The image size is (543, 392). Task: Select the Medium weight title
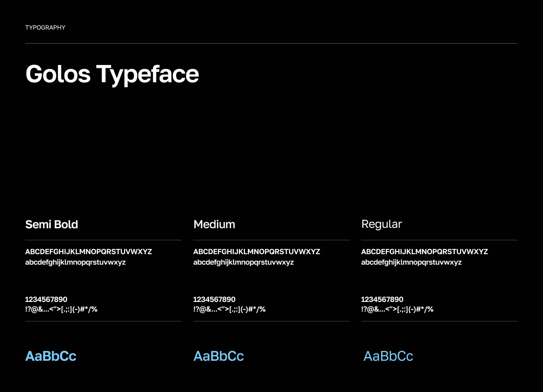click(214, 225)
